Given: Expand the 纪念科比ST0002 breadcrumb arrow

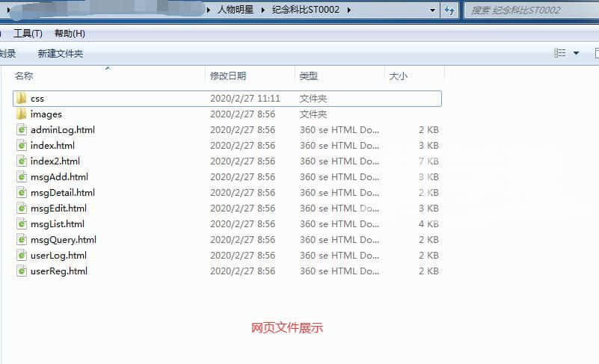Looking at the screenshot, I should point(349,10).
